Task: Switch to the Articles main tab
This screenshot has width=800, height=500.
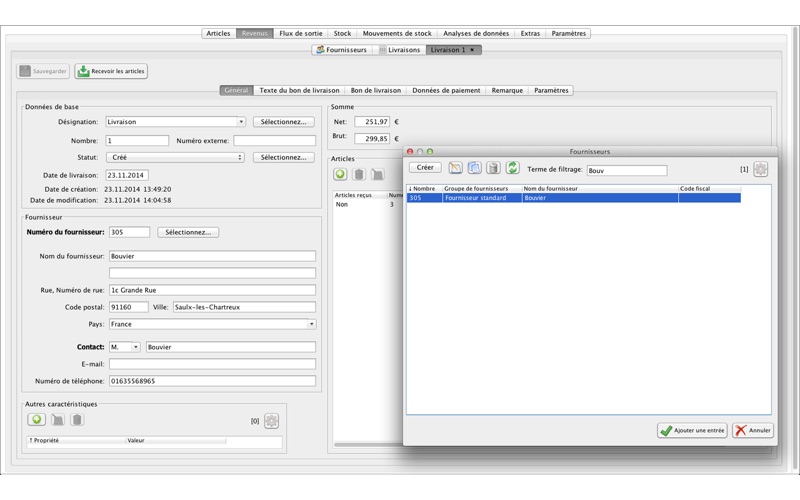Action: tap(218, 34)
